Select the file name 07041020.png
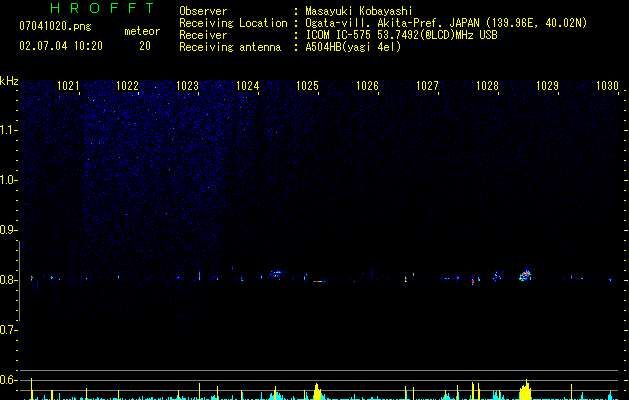Viewport: 629px width, 400px height. [55, 27]
